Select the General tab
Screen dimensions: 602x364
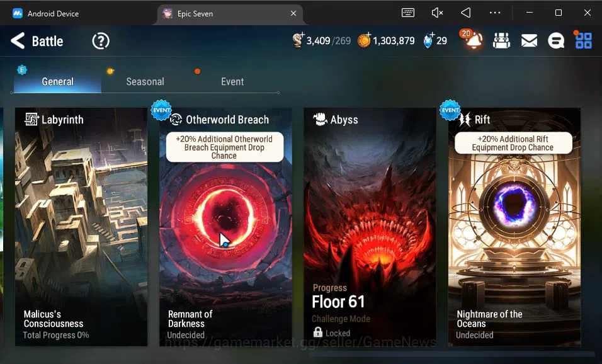point(57,81)
